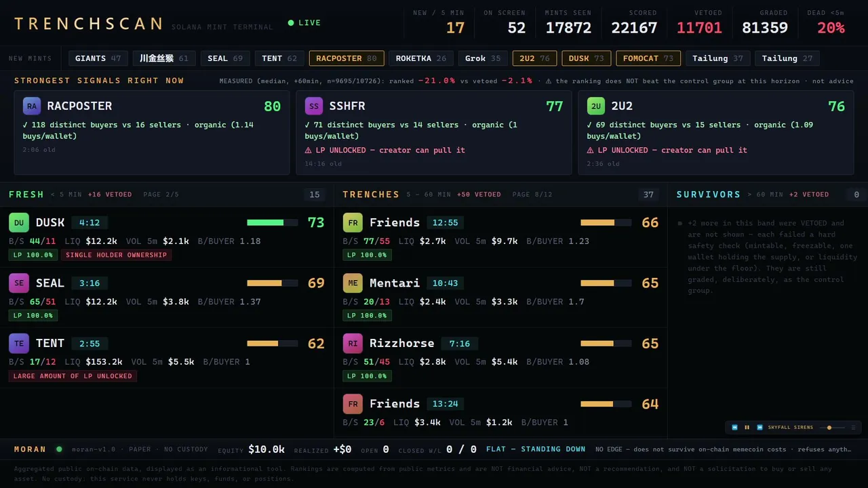The image size is (868, 488).
Task: Select the 2U2 76 ticker chip
Action: point(534,58)
